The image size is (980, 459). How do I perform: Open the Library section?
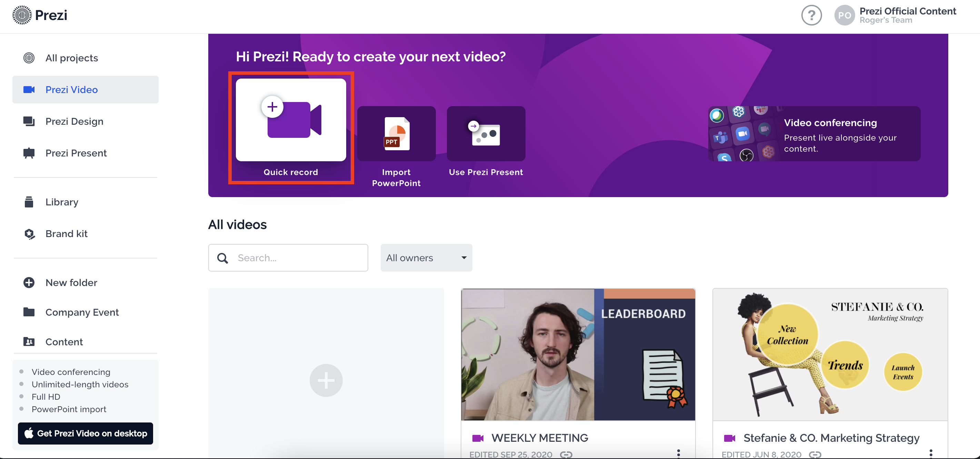pos(62,202)
